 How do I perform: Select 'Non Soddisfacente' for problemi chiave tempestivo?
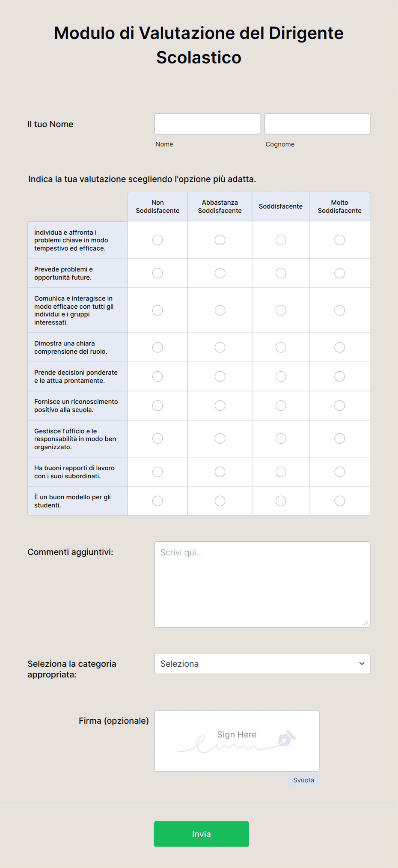pos(157,240)
